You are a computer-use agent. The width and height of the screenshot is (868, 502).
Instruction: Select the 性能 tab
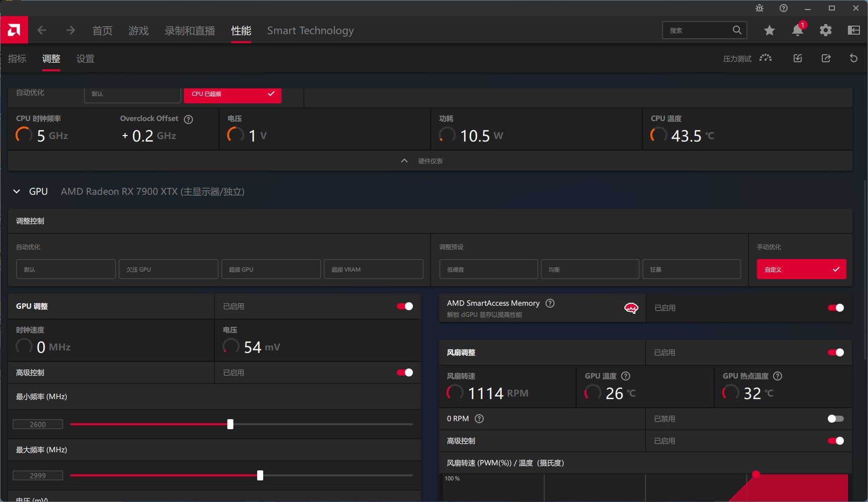pos(241,31)
